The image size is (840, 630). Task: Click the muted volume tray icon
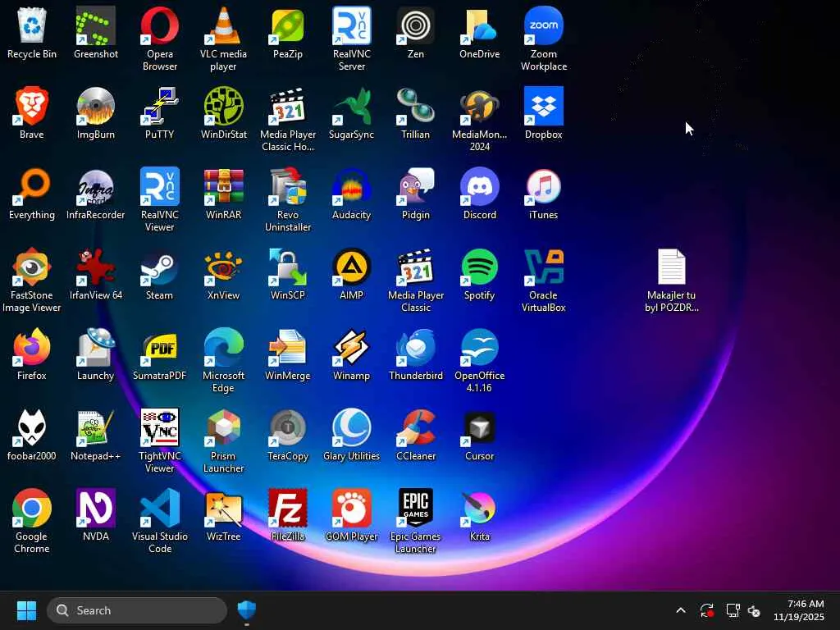(x=755, y=610)
